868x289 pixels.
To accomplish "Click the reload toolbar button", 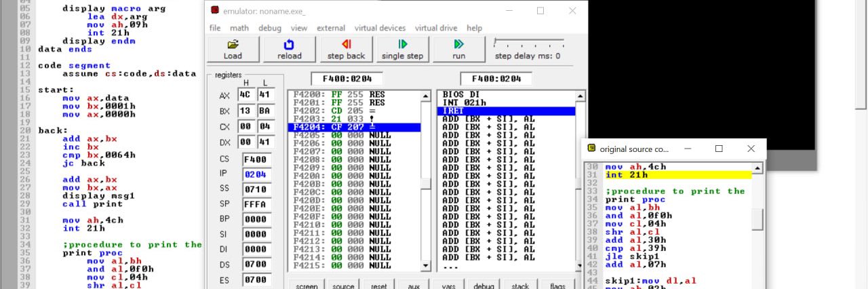I will pos(290,49).
